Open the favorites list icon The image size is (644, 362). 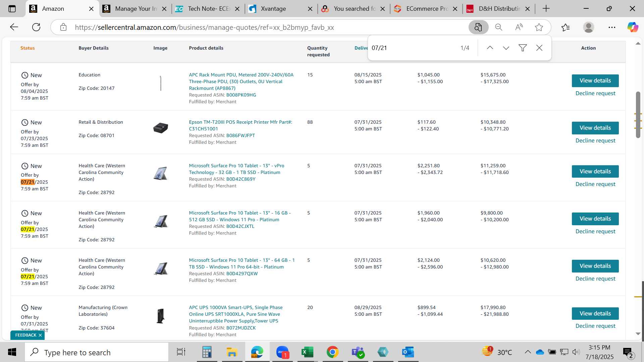click(x=566, y=27)
